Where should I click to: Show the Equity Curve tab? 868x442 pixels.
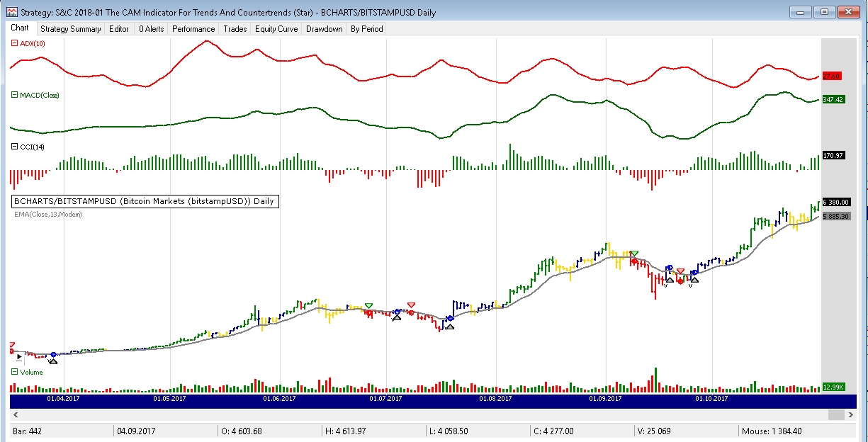click(x=276, y=29)
